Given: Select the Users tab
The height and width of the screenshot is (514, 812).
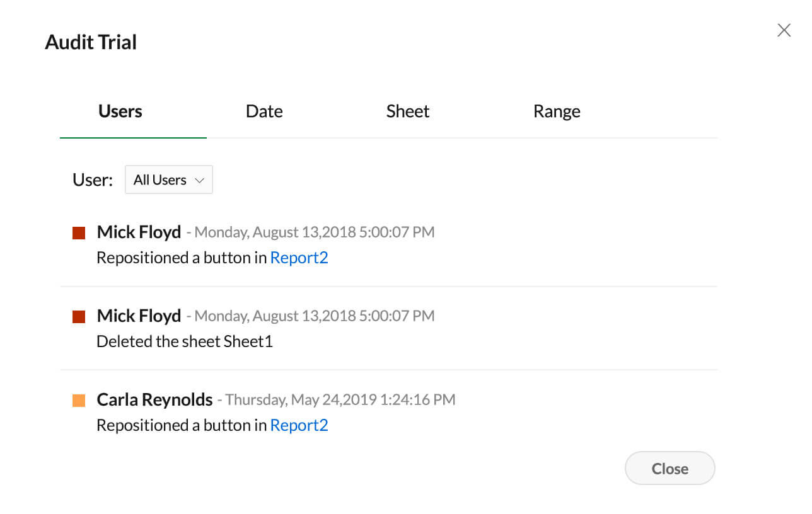Looking at the screenshot, I should click(x=120, y=111).
